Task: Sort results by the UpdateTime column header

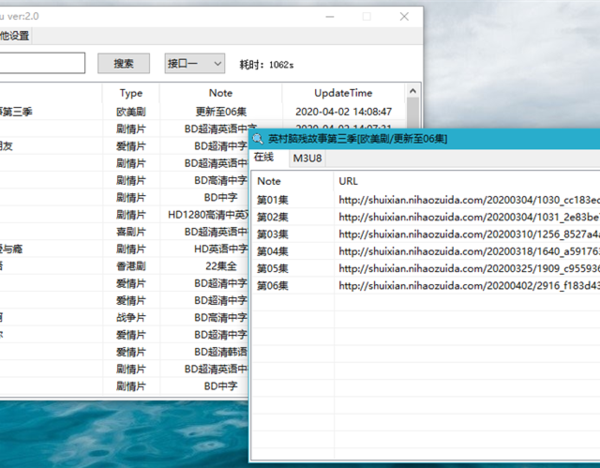Action: 346,93
